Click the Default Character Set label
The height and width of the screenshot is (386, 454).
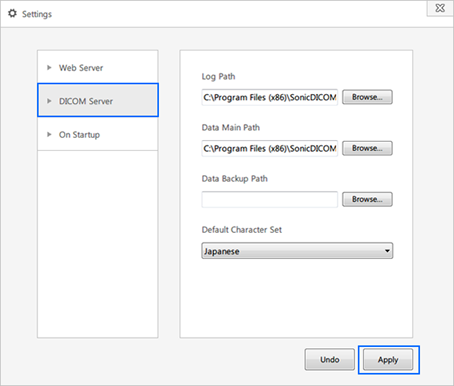click(242, 230)
